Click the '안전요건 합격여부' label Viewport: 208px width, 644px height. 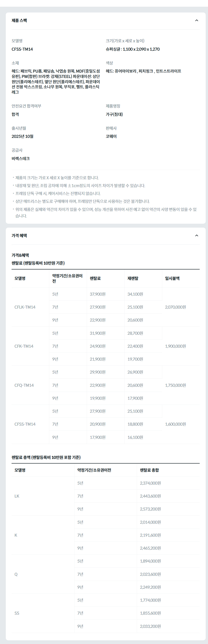[x=27, y=106]
